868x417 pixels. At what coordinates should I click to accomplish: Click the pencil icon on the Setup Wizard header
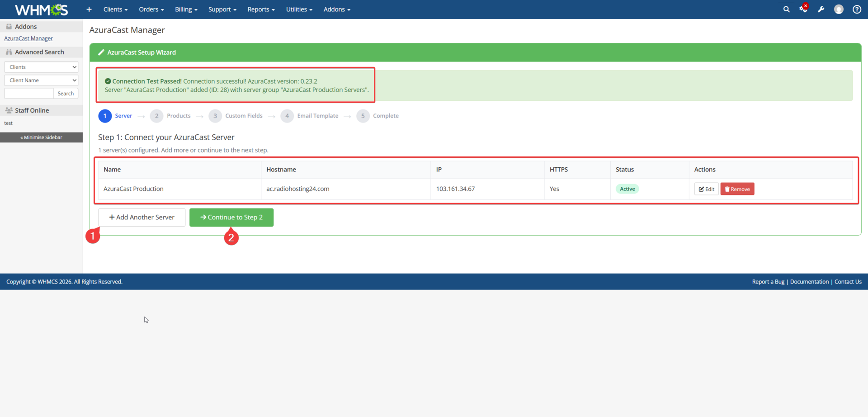(101, 52)
